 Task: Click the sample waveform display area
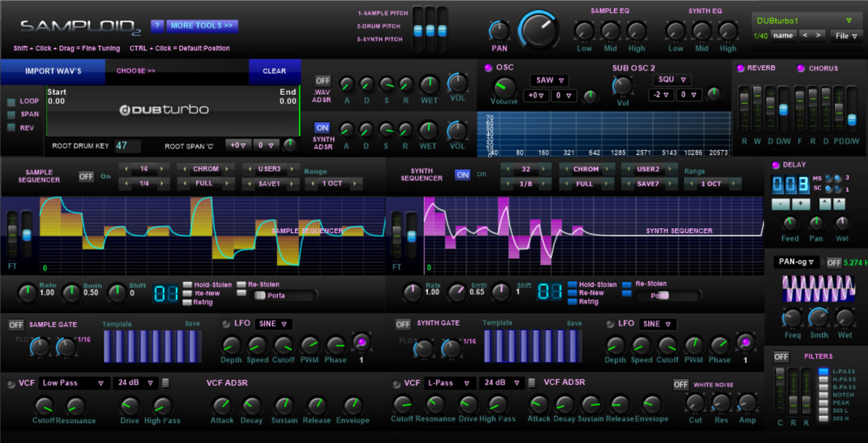(x=173, y=111)
